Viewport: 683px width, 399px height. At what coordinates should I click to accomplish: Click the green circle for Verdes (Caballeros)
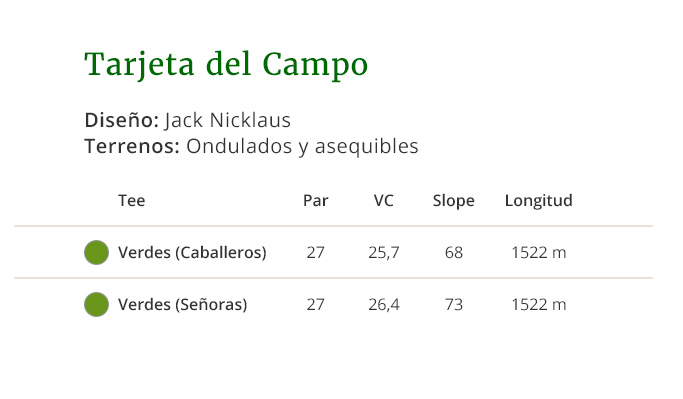coord(96,252)
